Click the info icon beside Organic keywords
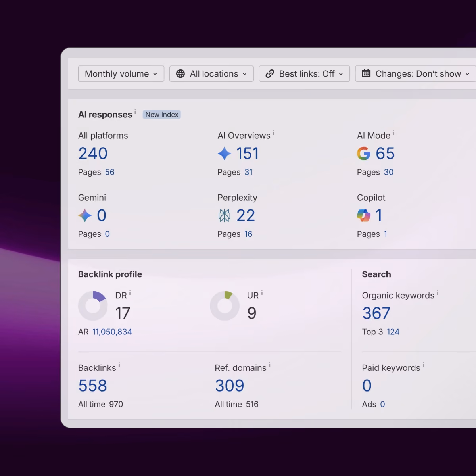The width and height of the screenshot is (476, 476). pyautogui.click(x=438, y=293)
